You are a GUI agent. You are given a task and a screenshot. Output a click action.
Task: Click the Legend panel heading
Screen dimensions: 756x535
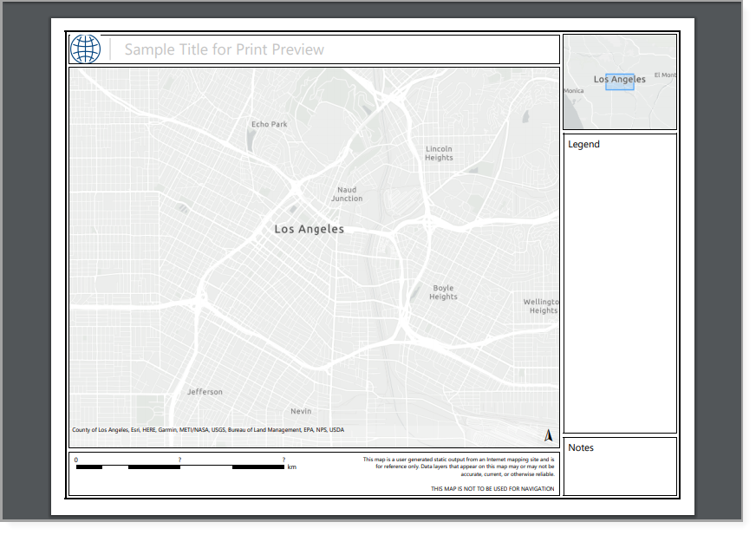pyautogui.click(x=583, y=145)
